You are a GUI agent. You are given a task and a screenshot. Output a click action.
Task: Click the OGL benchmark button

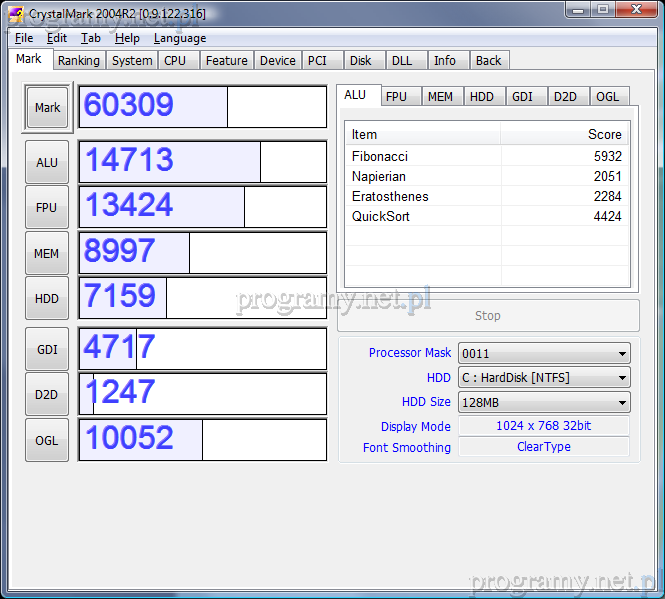tap(47, 440)
